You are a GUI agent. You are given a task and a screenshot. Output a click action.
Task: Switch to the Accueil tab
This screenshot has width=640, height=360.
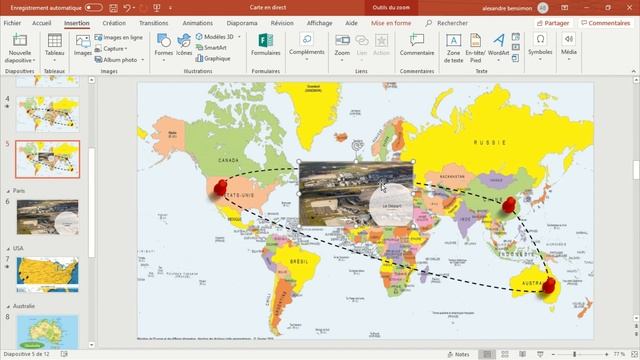[x=42, y=23]
